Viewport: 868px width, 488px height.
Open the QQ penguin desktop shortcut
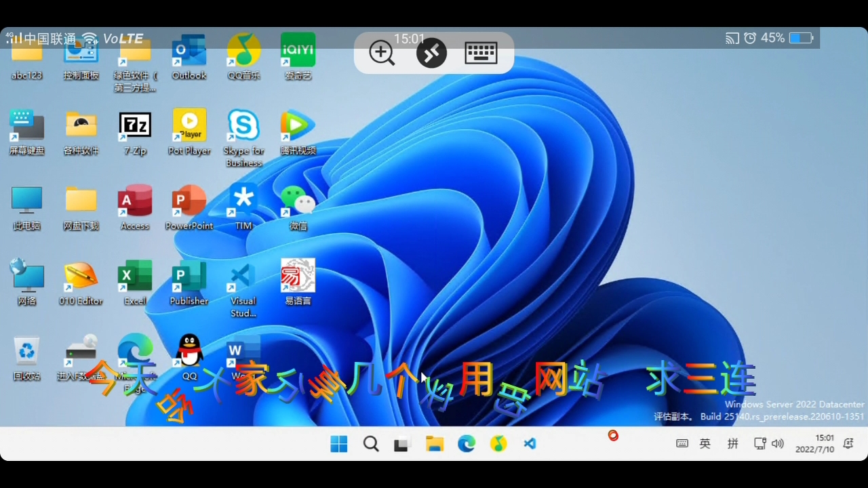pyautogui.click(x=189, y=358)
